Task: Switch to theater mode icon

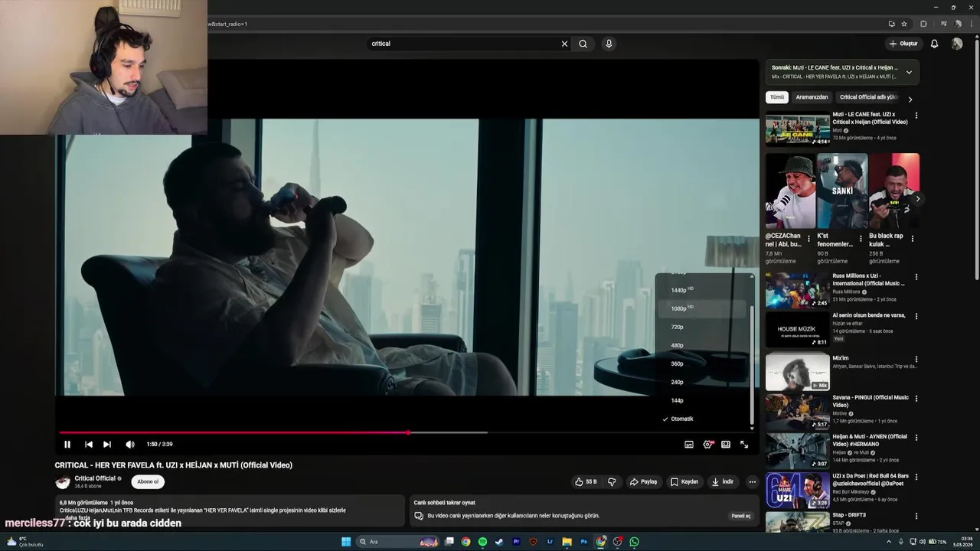Action: (726, 445)
